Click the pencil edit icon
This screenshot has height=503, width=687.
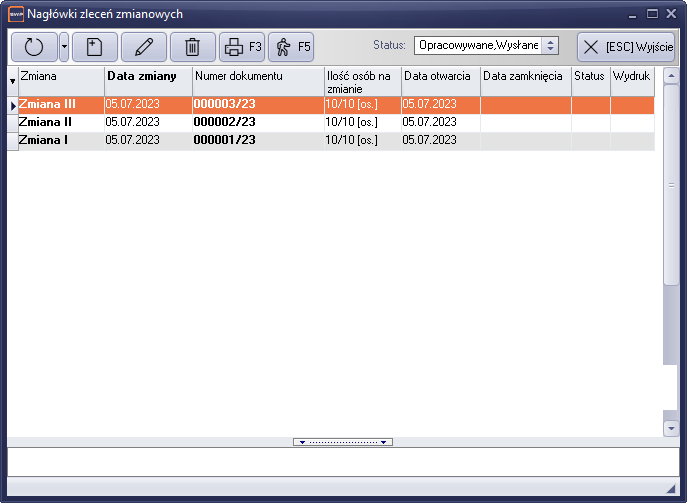point(144,47)
